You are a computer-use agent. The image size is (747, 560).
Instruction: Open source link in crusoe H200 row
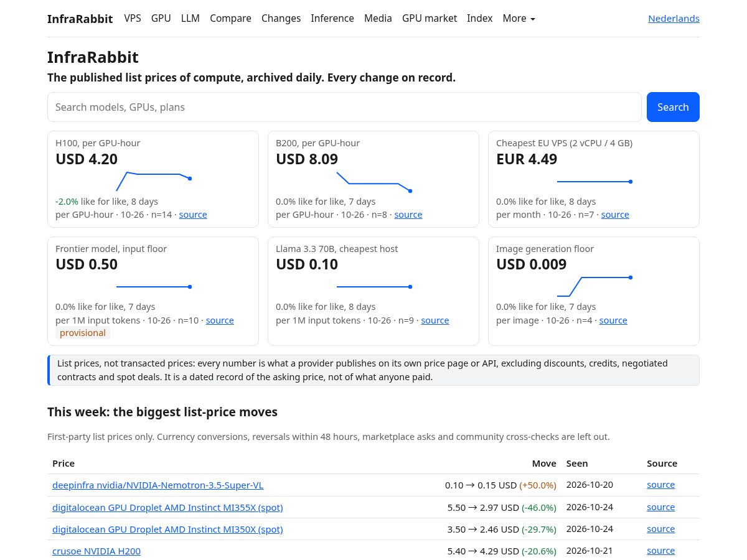pyautogui.click(x=661, y=551)
